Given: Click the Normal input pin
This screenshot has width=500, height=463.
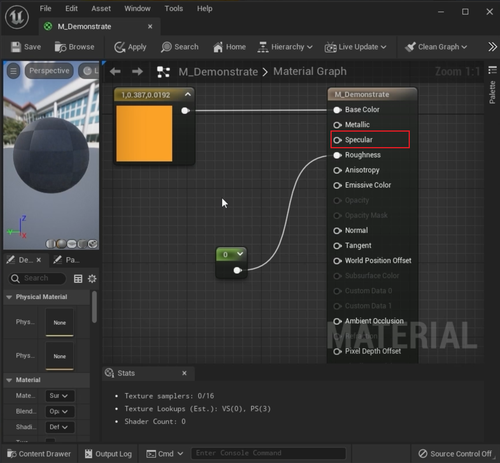Looking at the screenshot, I should (337, 231).
